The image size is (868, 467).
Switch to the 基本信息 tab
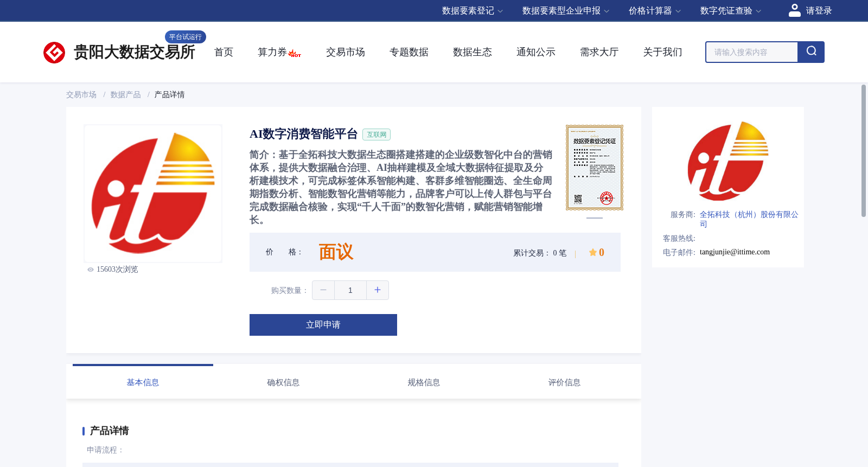pyautogui.click(x=143, y=382)
